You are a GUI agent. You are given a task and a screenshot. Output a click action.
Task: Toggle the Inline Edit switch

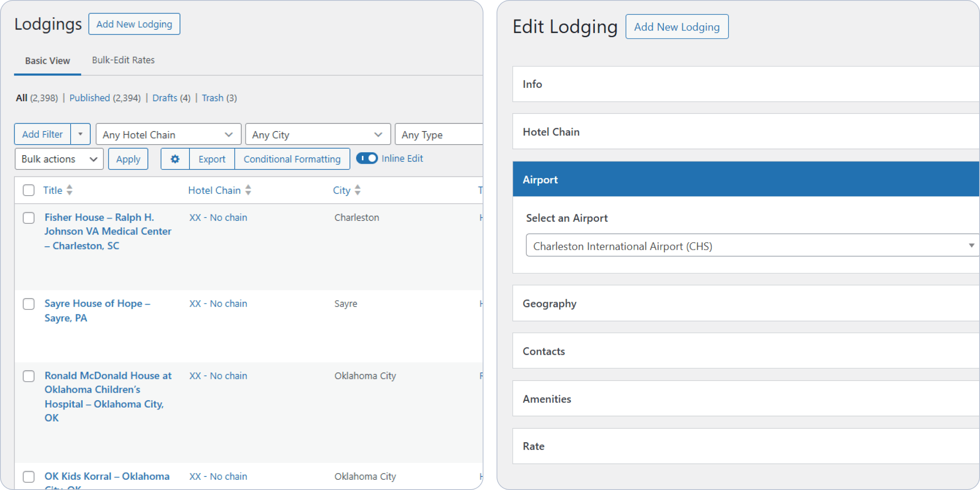pos(367,158)
